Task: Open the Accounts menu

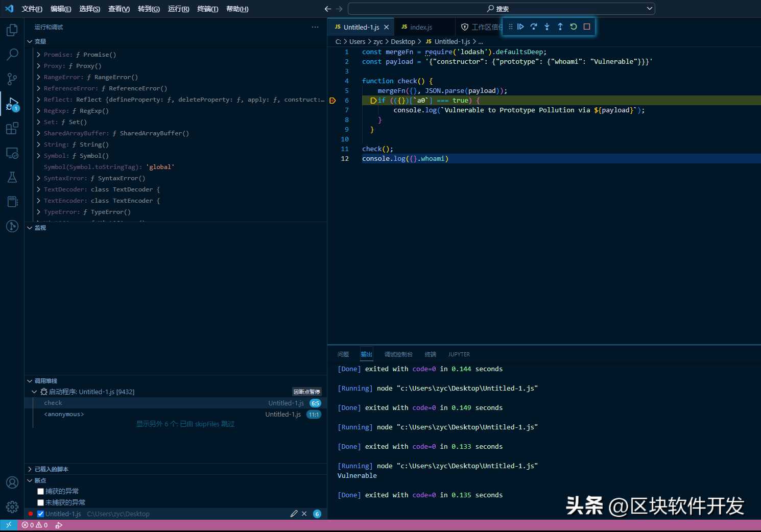Action: click(x=12, y=482)
